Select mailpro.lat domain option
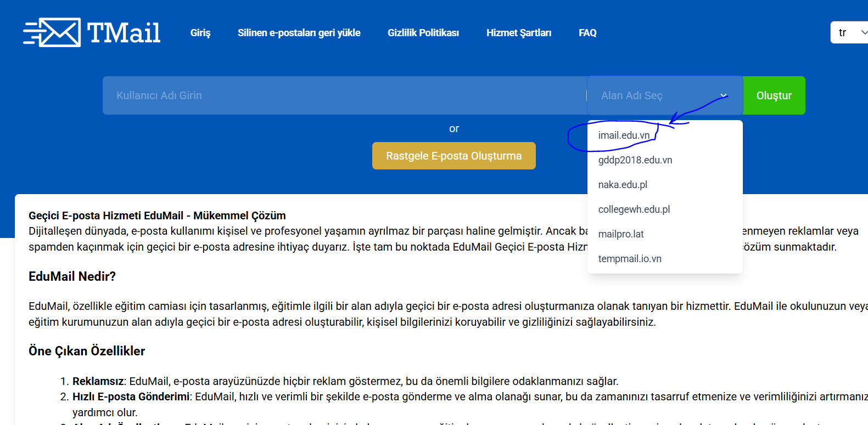Image resolution: width=868 pixels, height=425 pixels. (x=665, y=234)
